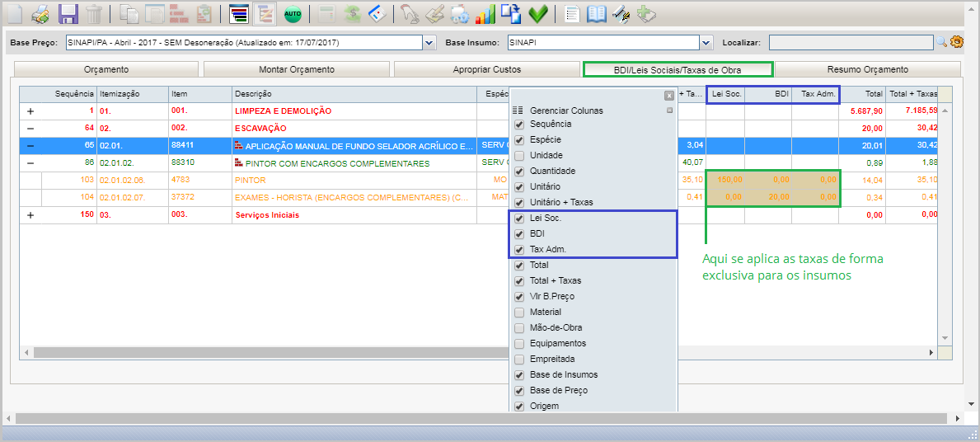
Task: Enable the Mão-de-Obra column checkbox
Action: [518, 327]
